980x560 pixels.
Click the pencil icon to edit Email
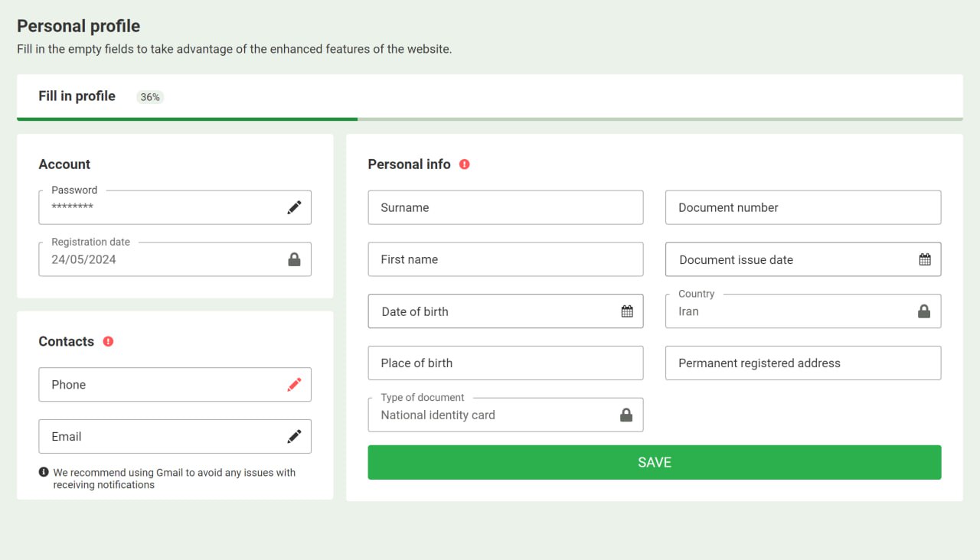coord(295,436)
